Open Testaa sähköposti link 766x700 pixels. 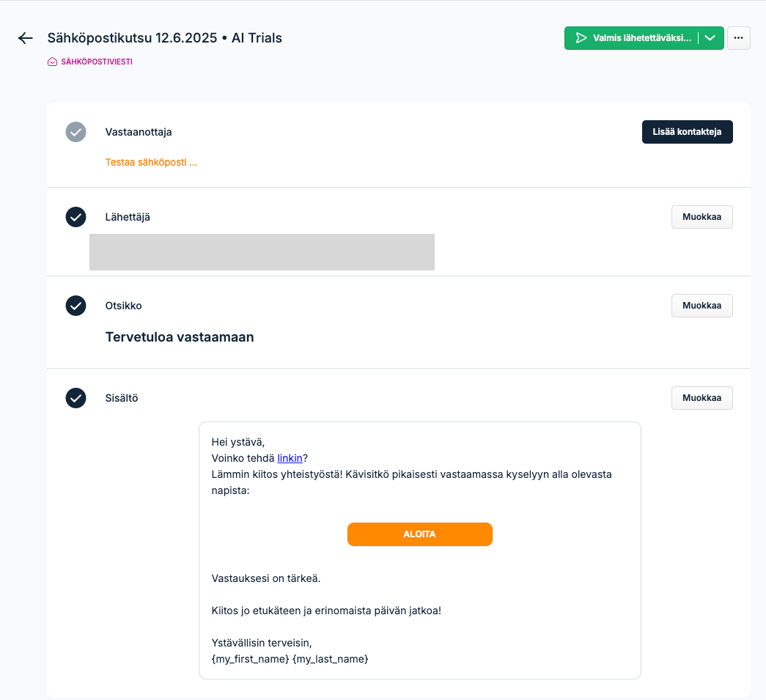click(151, 162)
